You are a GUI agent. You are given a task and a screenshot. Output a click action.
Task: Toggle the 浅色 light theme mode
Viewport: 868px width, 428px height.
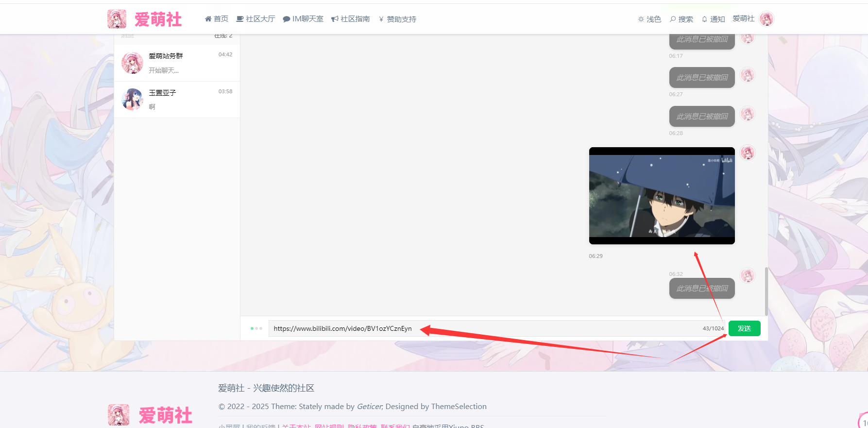[x=649, y=19]
